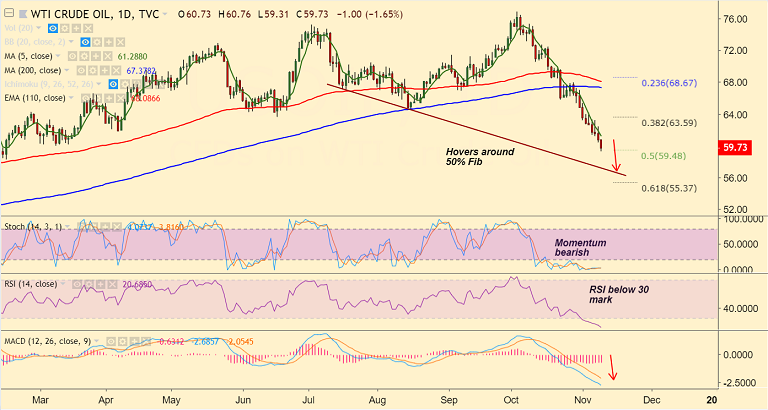Expand the Stoch (14, 3, 1) dropdown arrow
The height and width of the screenshot is (410, 768).
pyautogui.click(x=68, y=226)
